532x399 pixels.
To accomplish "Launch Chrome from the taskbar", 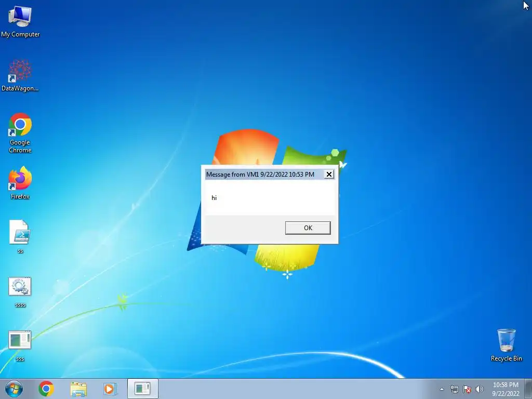I will (x=46, y=389).
